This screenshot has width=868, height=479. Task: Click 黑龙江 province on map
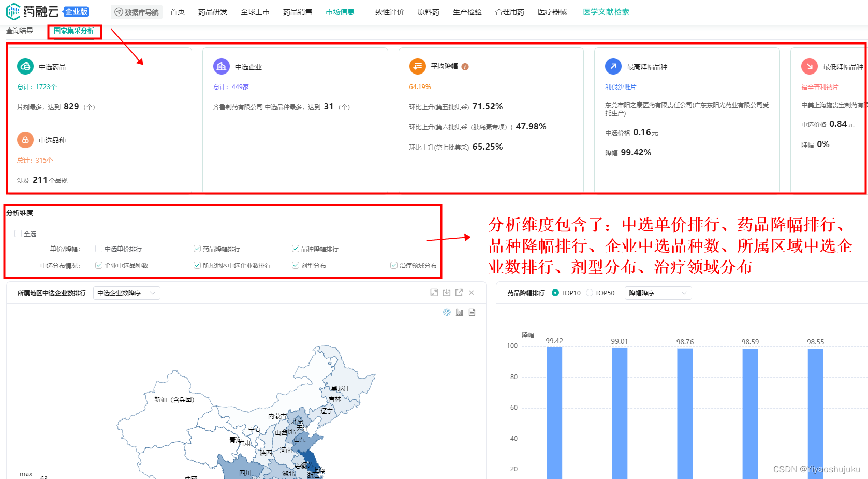click(x=340, y=388)
